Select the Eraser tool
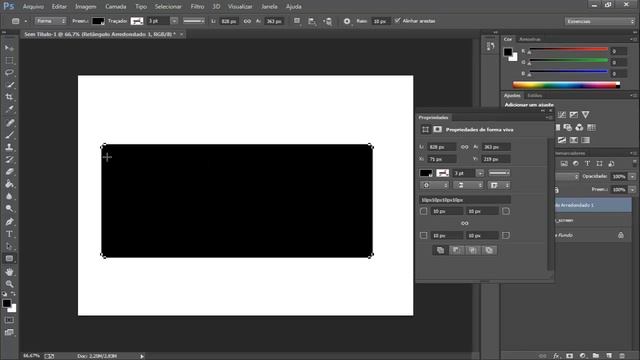 9,172
